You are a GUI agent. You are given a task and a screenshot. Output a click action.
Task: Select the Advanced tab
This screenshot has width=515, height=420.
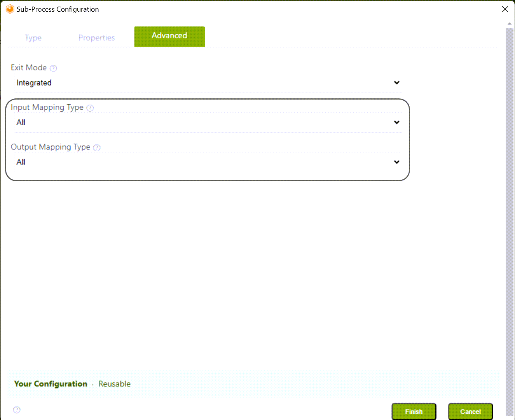[169, 37]
